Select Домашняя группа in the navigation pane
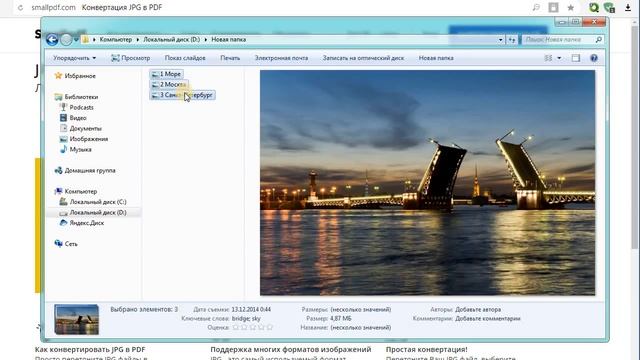 [x=85, y=171]
